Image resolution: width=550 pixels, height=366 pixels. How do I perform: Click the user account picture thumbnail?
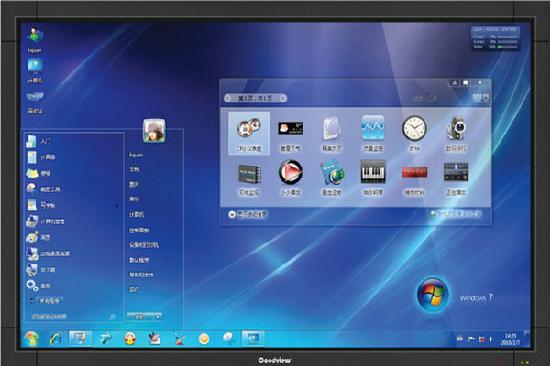[154, 131]
